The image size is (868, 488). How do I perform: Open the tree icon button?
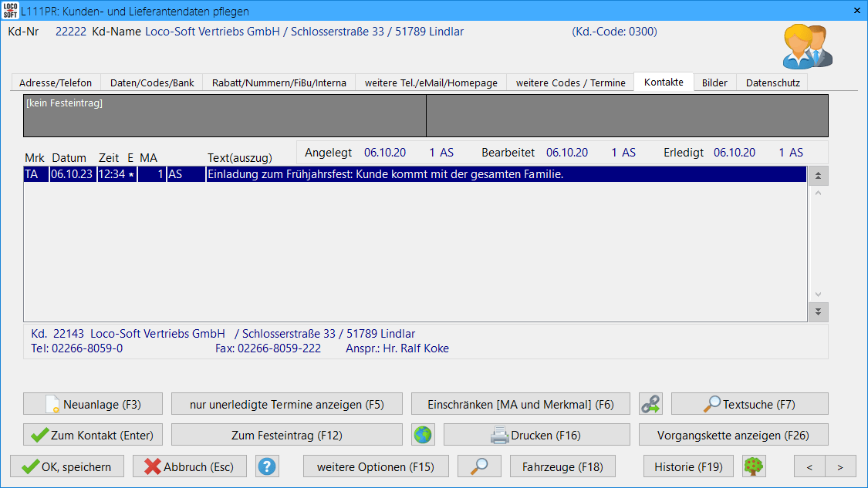point(753,466)
